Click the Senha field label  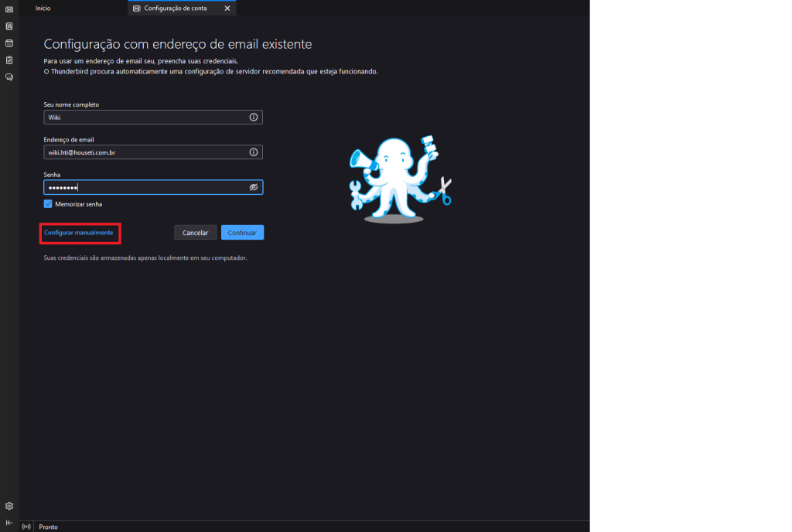pos(52,175)
